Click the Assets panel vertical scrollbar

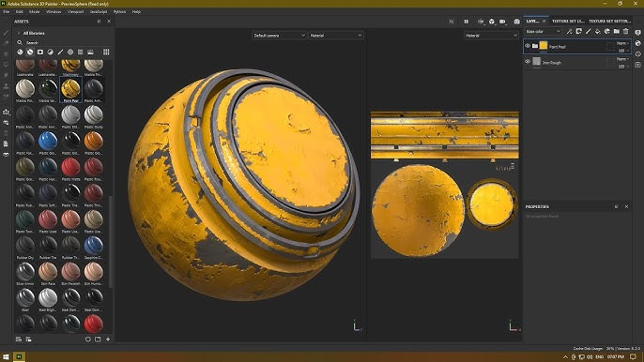[110, 241]
